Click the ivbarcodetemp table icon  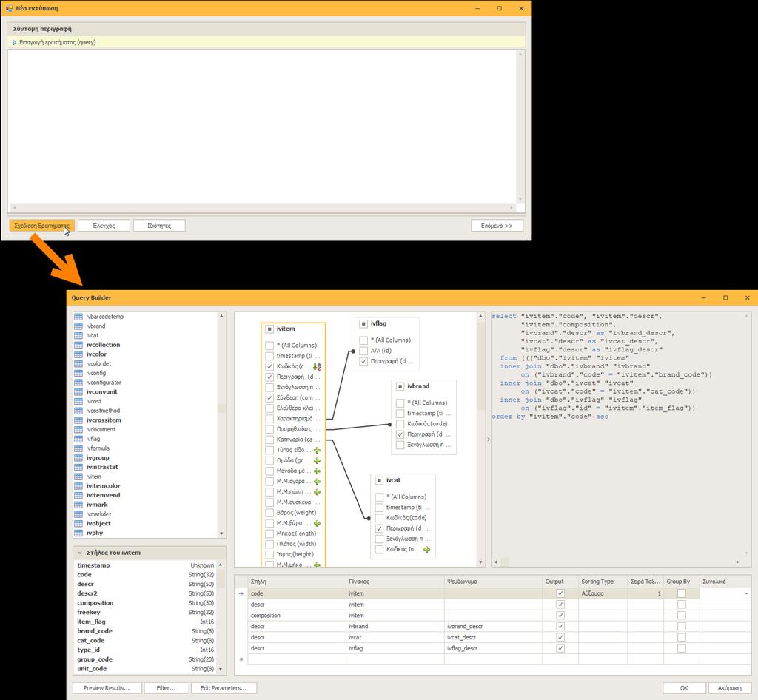point(78,317)
